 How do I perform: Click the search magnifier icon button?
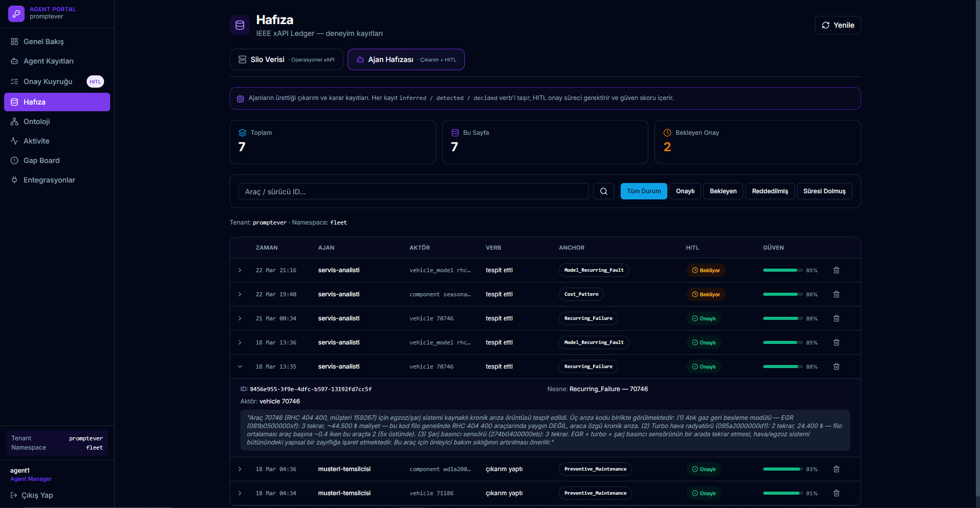(603, 191)
